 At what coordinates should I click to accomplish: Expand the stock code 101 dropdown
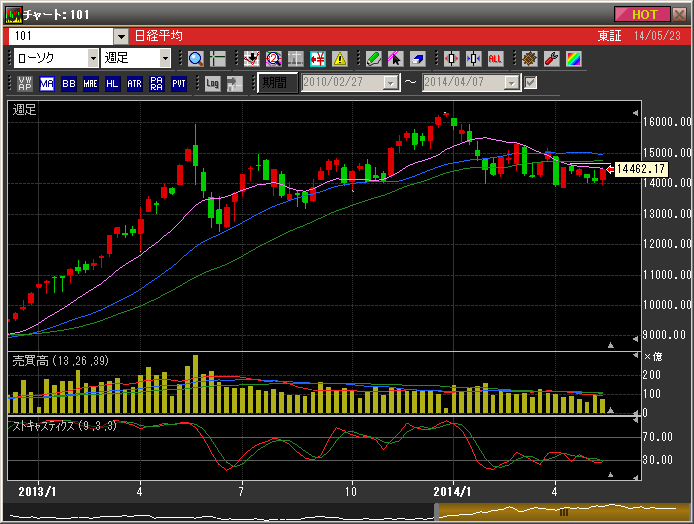121,36
